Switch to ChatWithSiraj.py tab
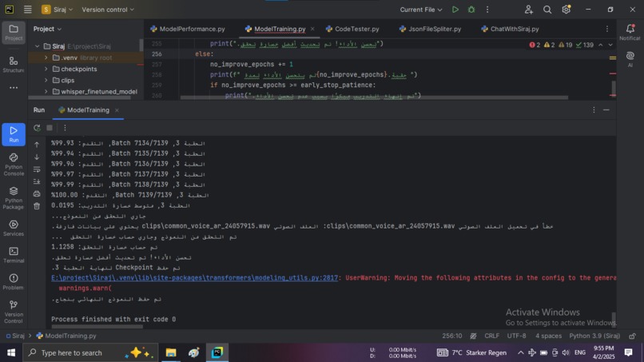Screen dimensions: 644x362 510,29
